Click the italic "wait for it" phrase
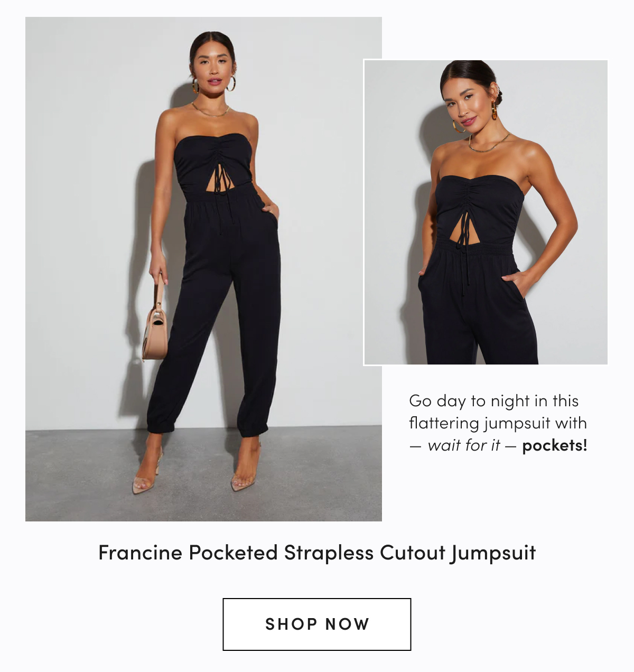 (x=463, y=445)
